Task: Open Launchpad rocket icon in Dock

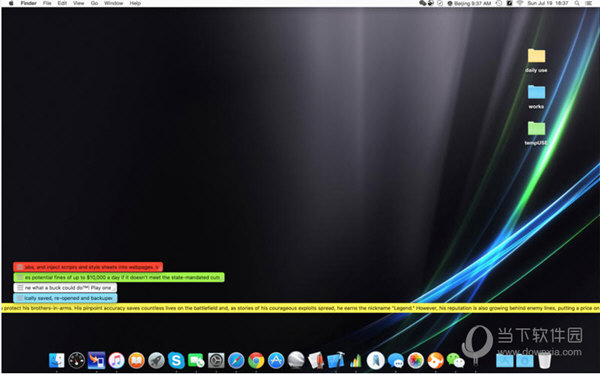Action: click(x=156, y=360)
